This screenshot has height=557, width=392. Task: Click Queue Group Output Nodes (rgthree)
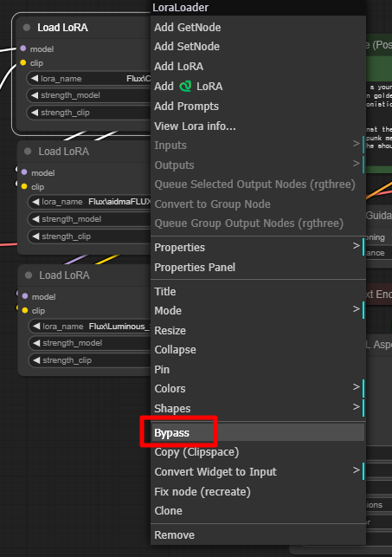pyautogui.click(x=258, y=223)
